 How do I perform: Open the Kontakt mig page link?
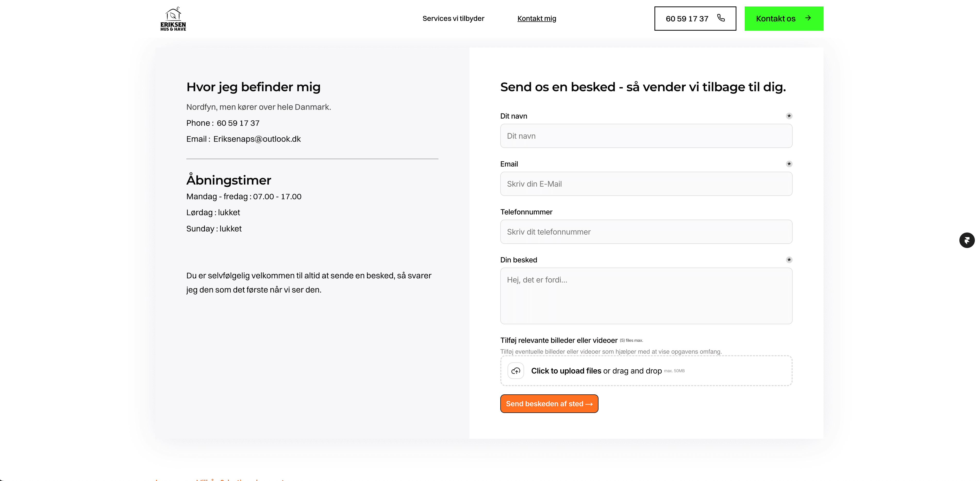536,18
